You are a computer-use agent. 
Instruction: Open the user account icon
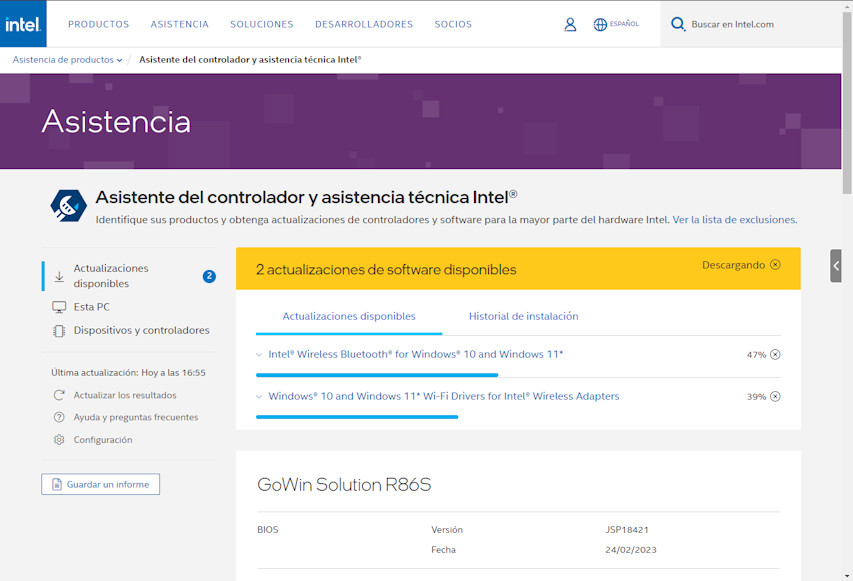click(x=570, y=24)
